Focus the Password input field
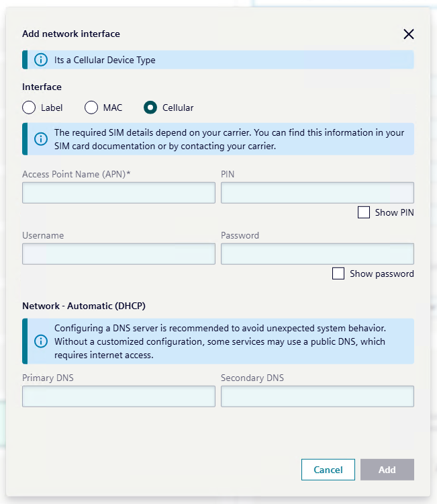This screenshot has width=437, height=504. click(317, 254)
